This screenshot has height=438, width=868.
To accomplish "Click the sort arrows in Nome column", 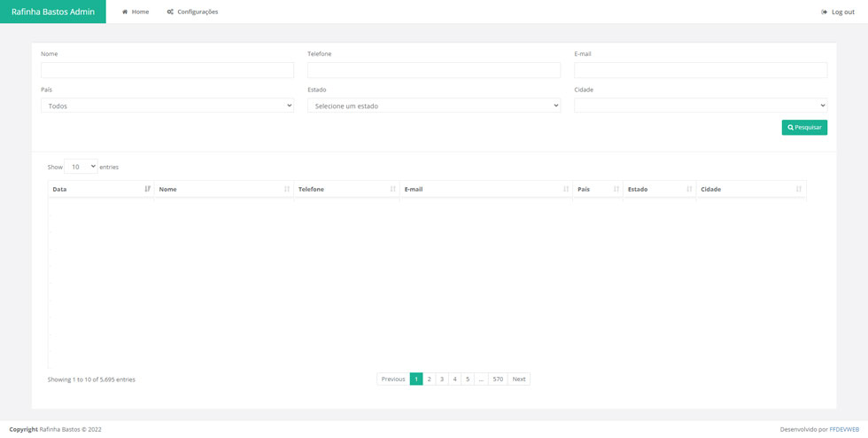I will (x=286, y=189).
